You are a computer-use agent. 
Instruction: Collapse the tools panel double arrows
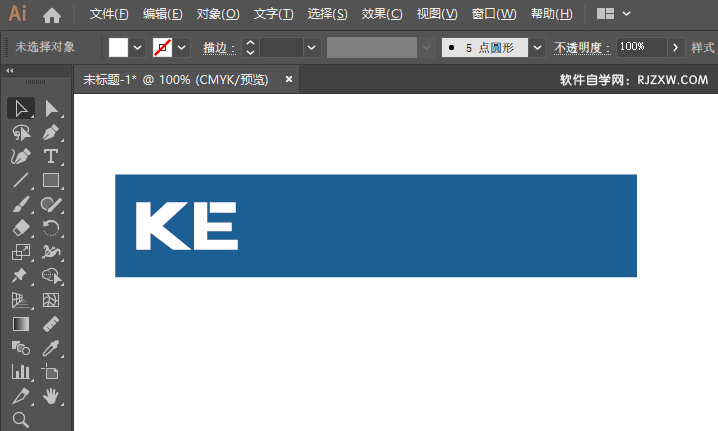pyautogui.click(x=9, y=71)
